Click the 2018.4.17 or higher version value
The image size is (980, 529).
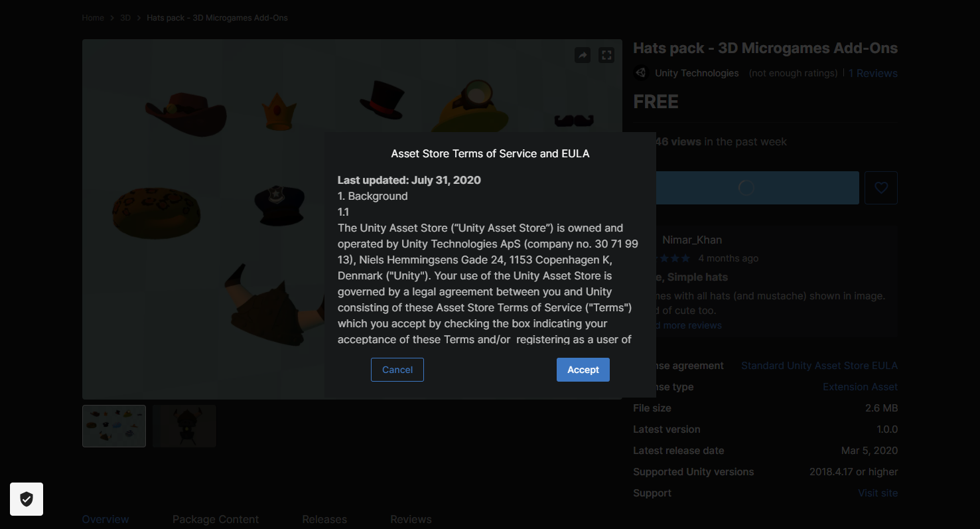tap(853, 472)
